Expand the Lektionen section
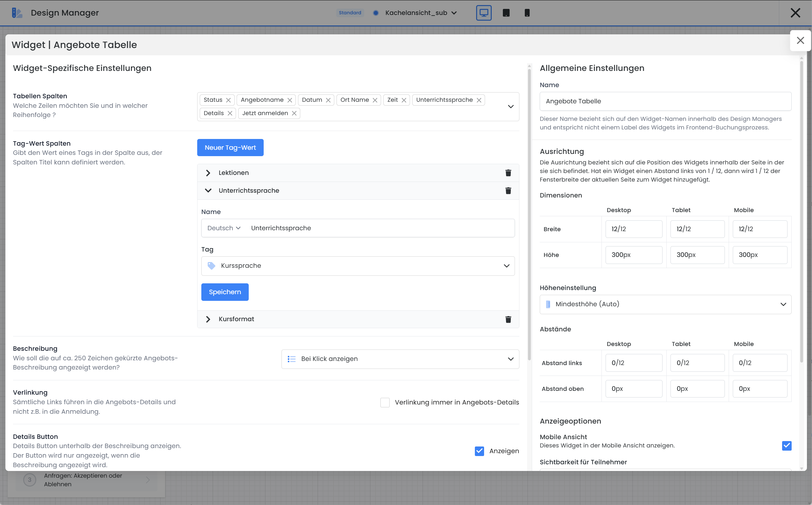This screenshot has width=812, height=505. 208,173
